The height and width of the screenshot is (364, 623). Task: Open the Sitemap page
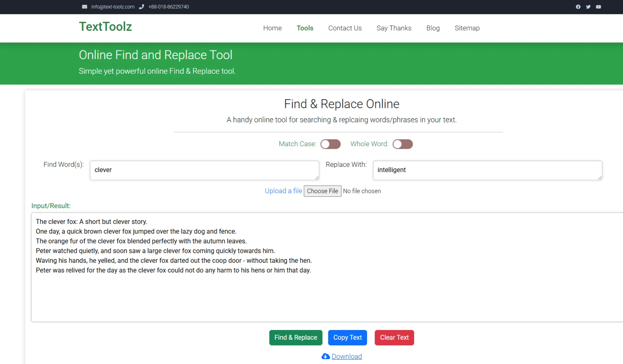467,28
